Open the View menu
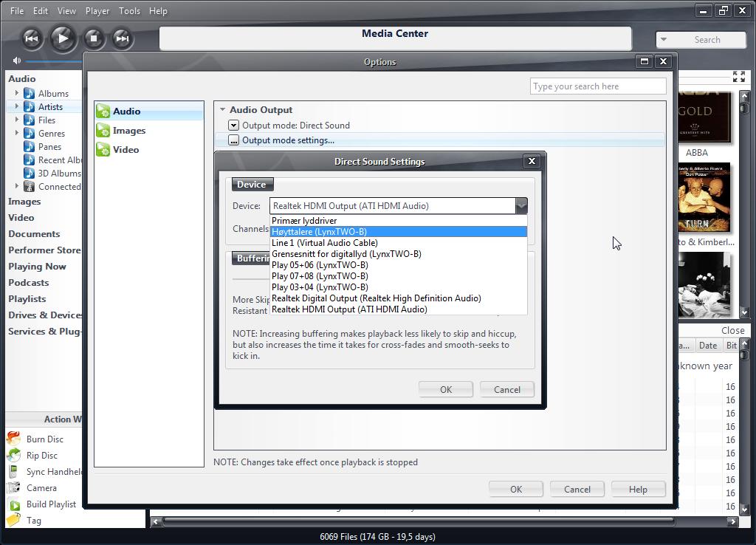756x545 pixels. pos(66,10)
